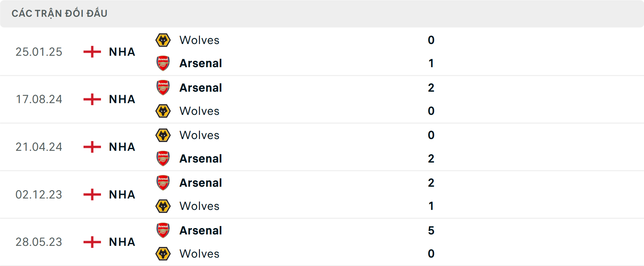
Task: Select the CÁC TRẬN ĐỐI ĐẤU header
Action: click(60, 13)
